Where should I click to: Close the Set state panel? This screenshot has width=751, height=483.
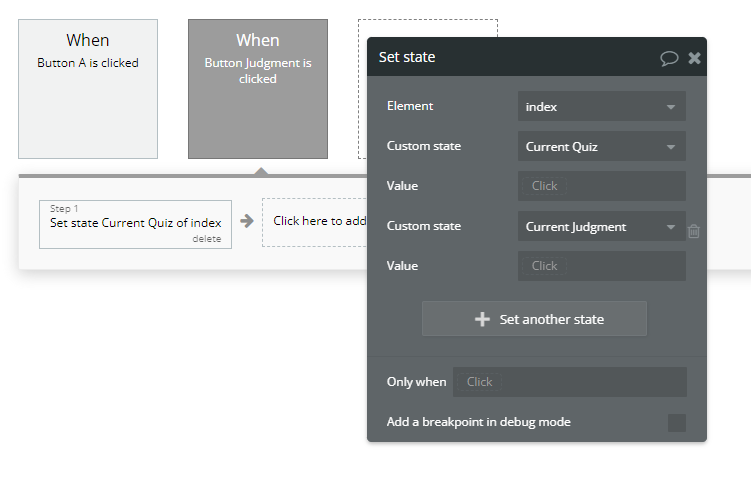coord(694,58)
